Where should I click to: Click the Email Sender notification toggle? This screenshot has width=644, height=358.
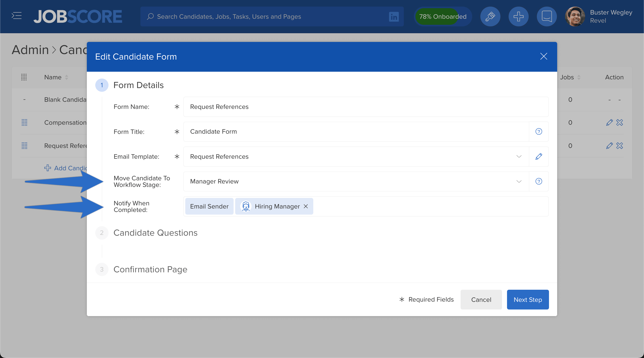pos(209,206)
